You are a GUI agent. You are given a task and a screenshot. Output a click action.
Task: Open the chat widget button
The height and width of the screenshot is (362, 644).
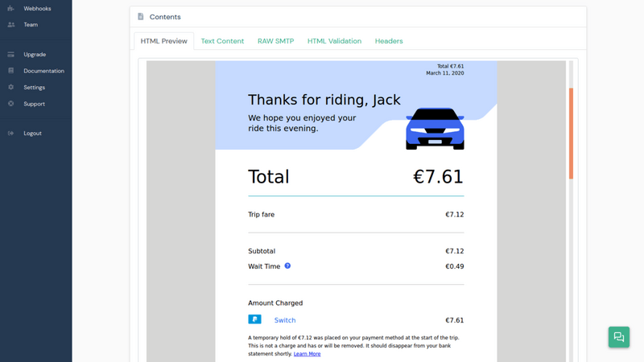tap(618, 337)
